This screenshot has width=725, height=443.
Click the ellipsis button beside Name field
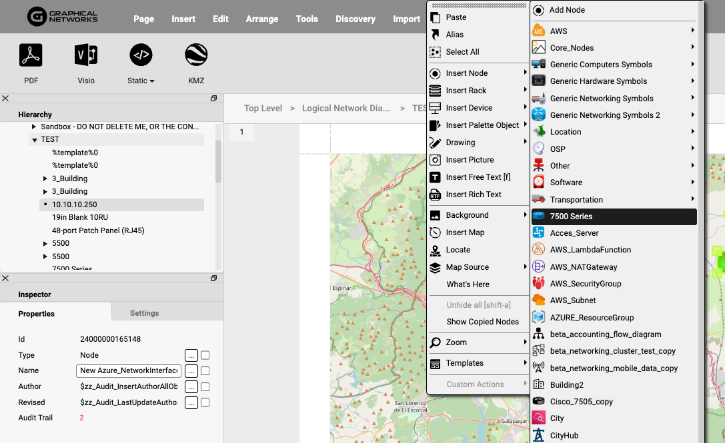tap(191, 370)
